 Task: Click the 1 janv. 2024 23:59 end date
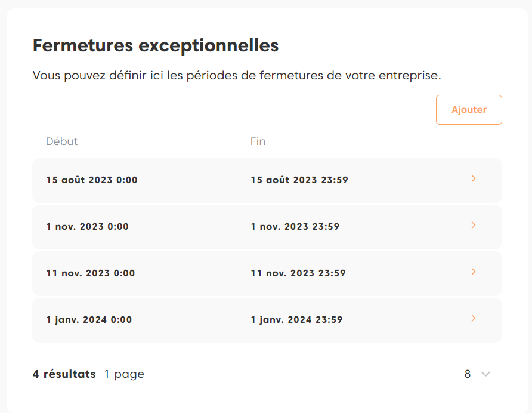coord(297,319)
